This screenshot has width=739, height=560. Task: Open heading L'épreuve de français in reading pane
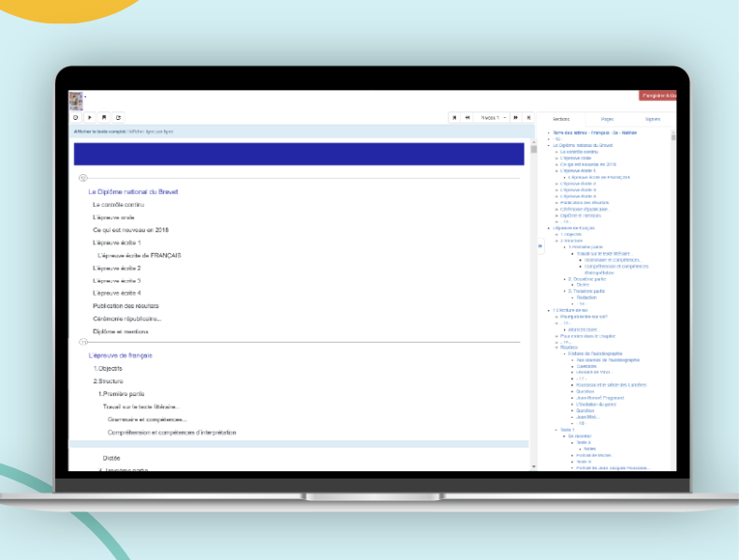(121, 356)
